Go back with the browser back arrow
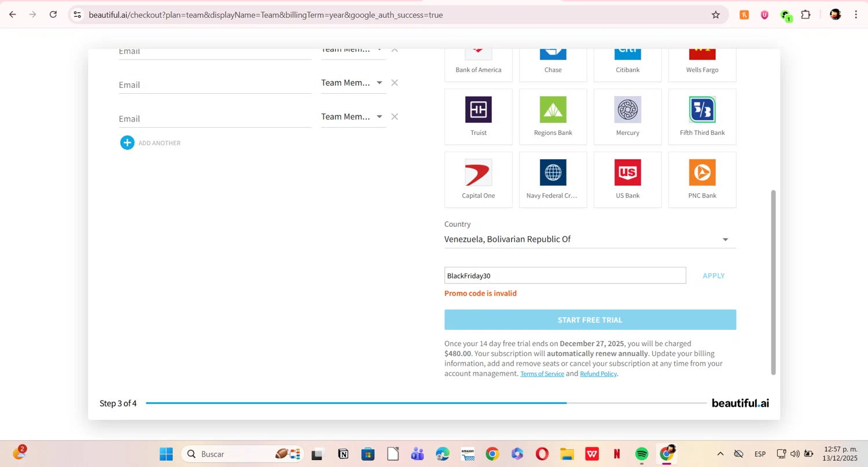This screenshot has width=868, height=467. tap(13, 14)
